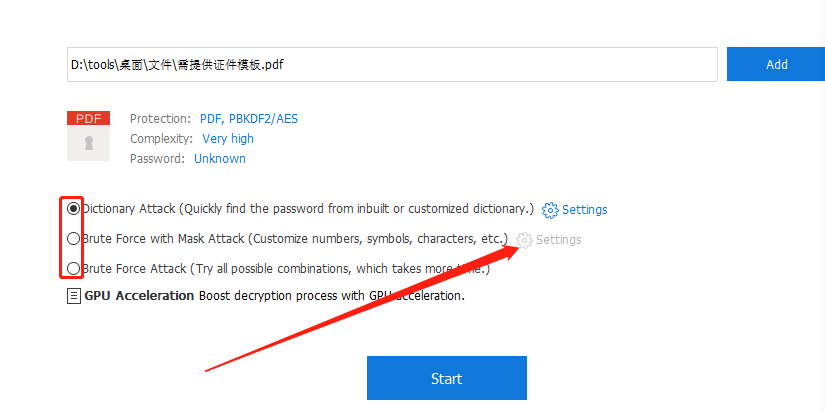Click the greyed gear icon for Mask Attack
825x413 pixels.
524,240
